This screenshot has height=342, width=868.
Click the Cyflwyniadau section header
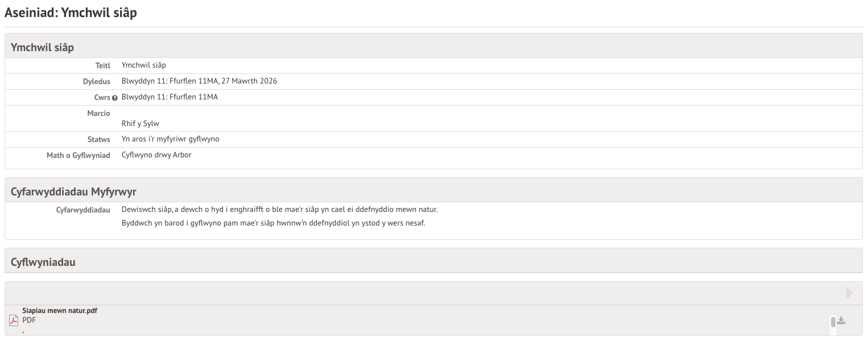click(43, 262)
